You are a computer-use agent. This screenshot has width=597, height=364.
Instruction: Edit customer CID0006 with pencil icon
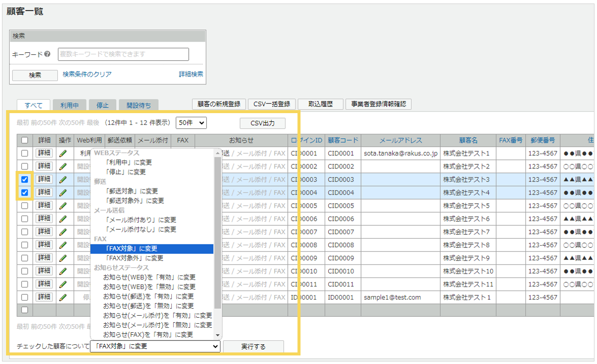(x=63, y=219)
